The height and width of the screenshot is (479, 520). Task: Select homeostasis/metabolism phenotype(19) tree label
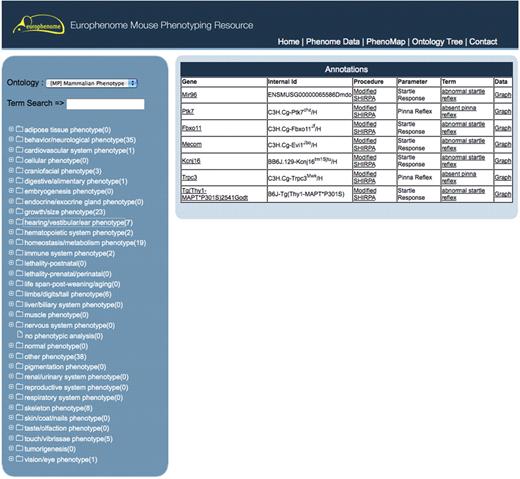click(x=85, y=243)
